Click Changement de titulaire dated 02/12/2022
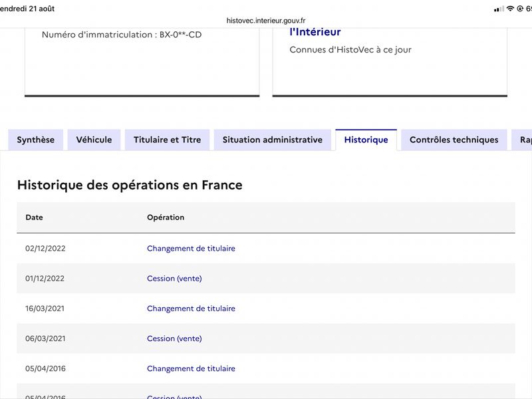Image resolution: width=532 pixels, height=399 pixels. pyautogui.click(x=191, y=248)
